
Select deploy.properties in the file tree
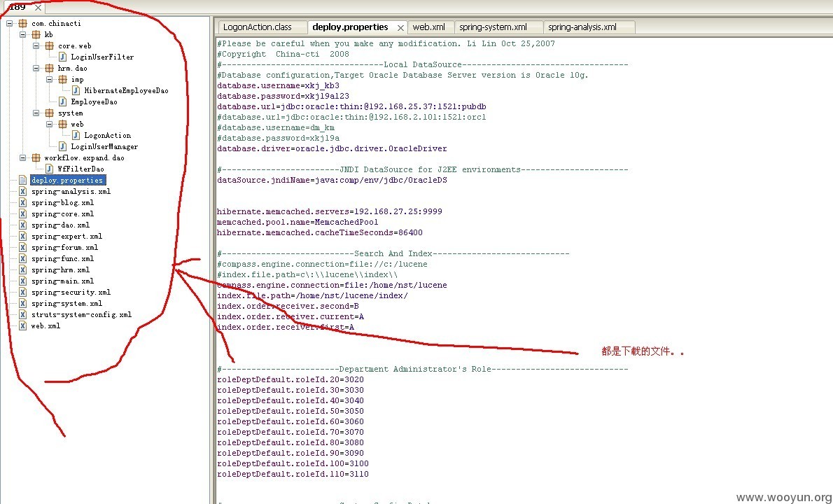point(67,180)
